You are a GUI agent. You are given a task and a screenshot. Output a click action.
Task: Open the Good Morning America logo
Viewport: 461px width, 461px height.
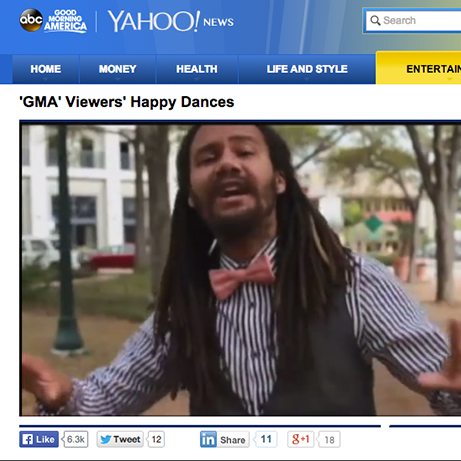coord(65,21)
